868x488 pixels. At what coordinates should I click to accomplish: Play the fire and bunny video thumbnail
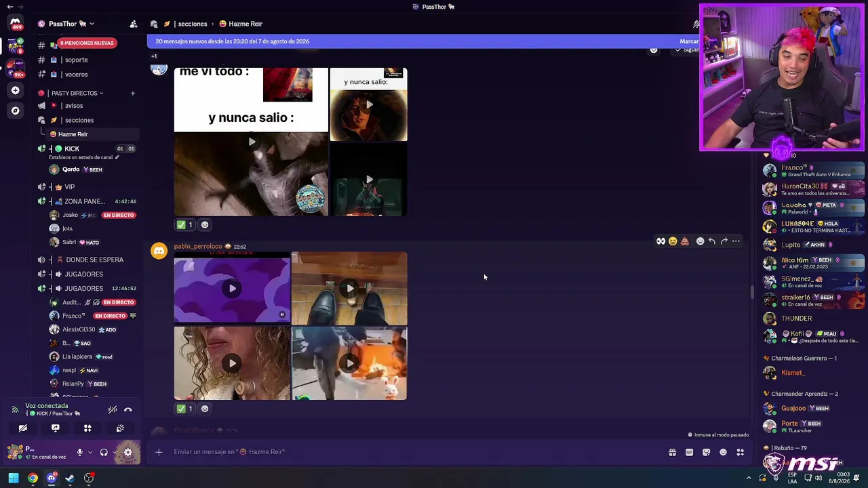349,363
